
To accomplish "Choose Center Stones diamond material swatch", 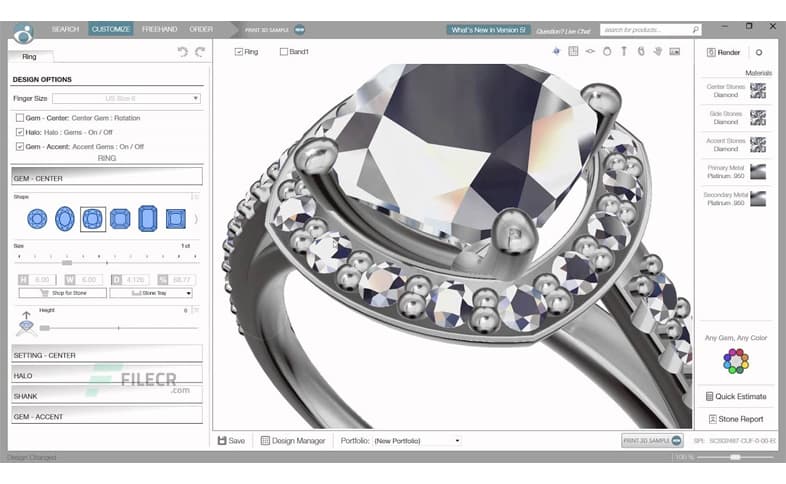I will point(758,91).
